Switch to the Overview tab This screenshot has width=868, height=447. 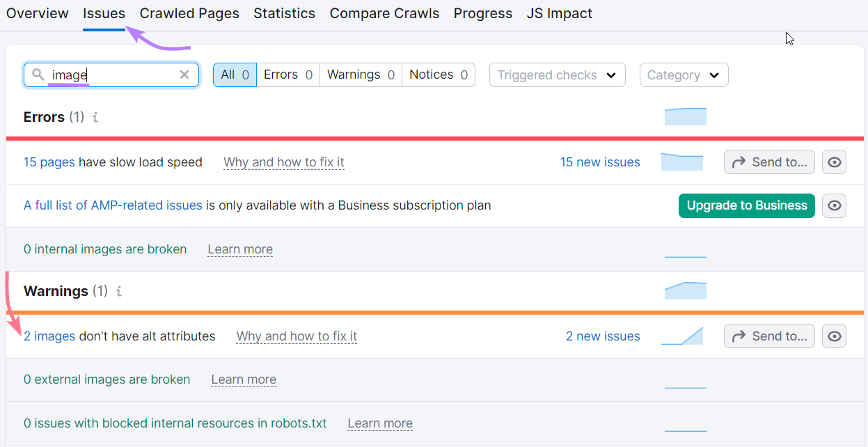click(x=38, y=13)
